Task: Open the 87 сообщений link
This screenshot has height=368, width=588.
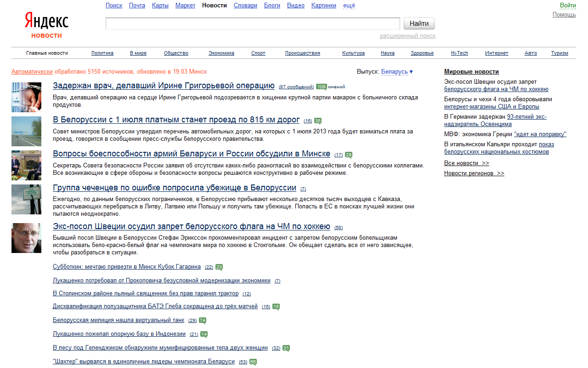Action: (x=296, y=87)
